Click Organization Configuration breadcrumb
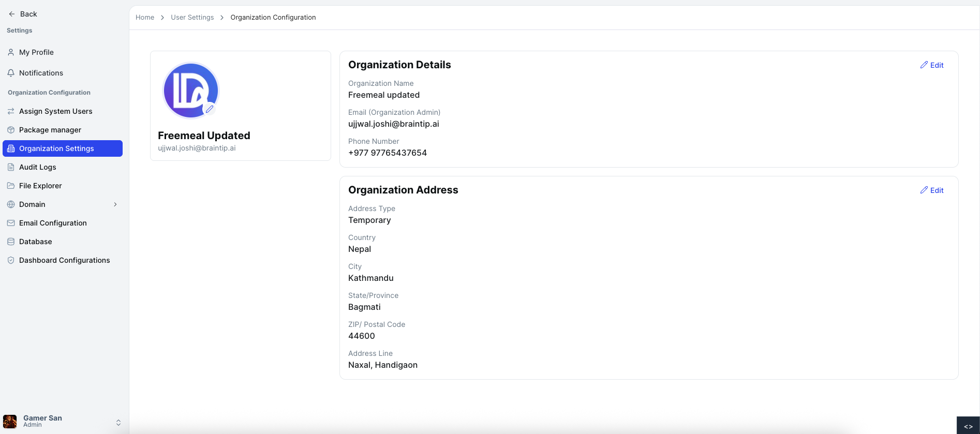The height and width of the screenshot is (434, 980). (273, 17)
